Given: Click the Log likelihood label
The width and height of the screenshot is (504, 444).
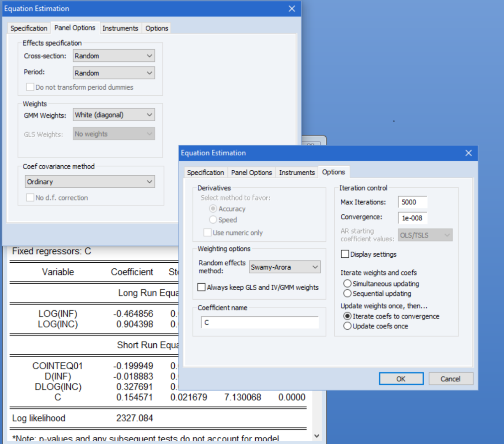Looking at the screenshot, I should pyautogui.click(x=39, y=418).
